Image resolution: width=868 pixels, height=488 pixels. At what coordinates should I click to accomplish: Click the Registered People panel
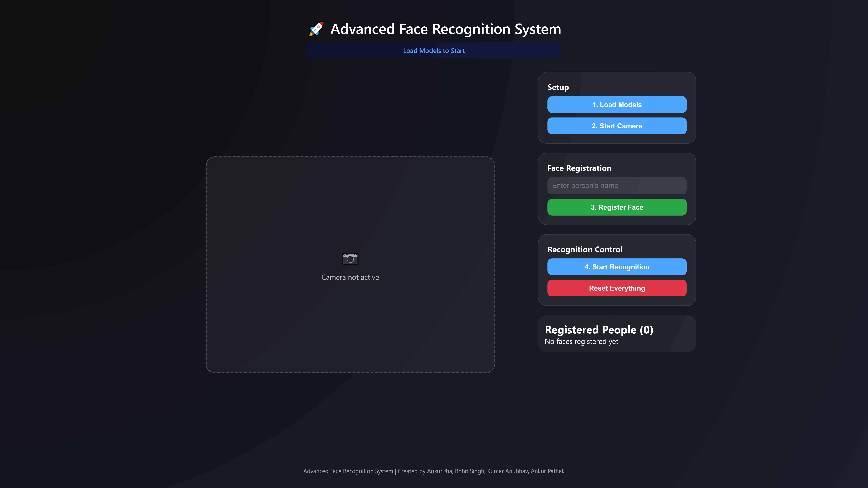point(617,333)
